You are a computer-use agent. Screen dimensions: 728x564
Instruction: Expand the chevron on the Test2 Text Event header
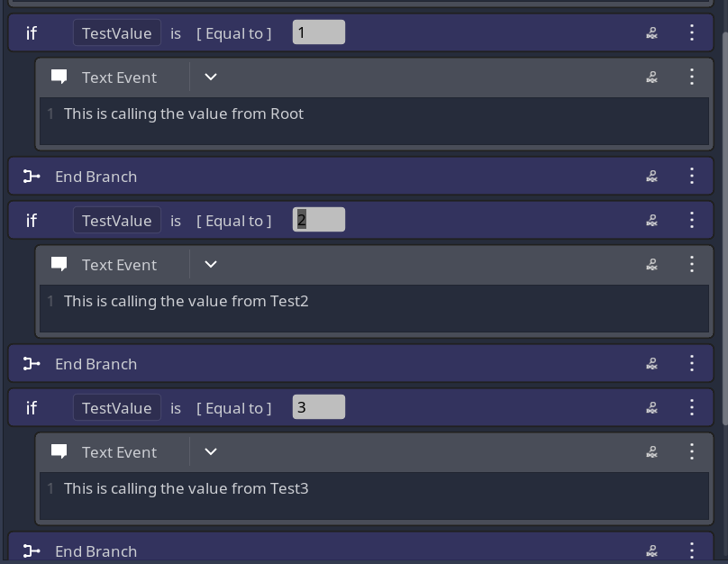(210, 264)
